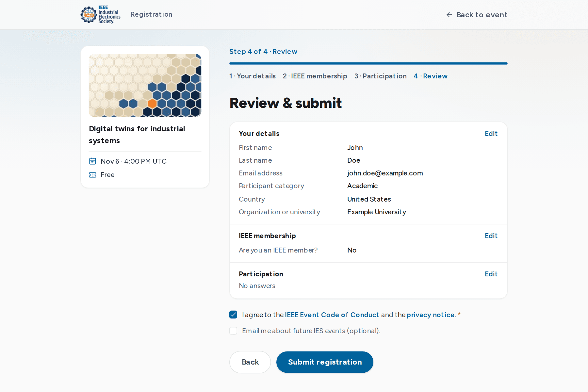Click the calendar icon next to Nov 6
Image resolution: width=588 pixels, height=392 pixels.
93,161
